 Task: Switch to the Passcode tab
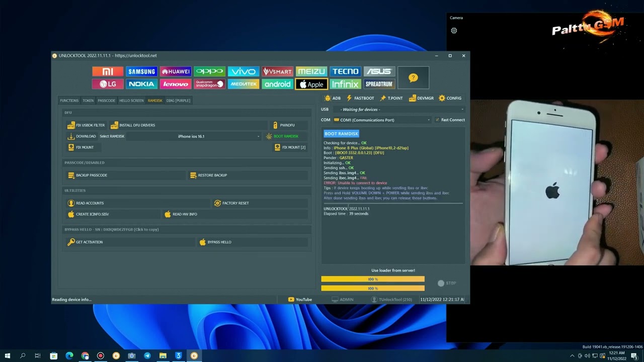coord(106,101)
